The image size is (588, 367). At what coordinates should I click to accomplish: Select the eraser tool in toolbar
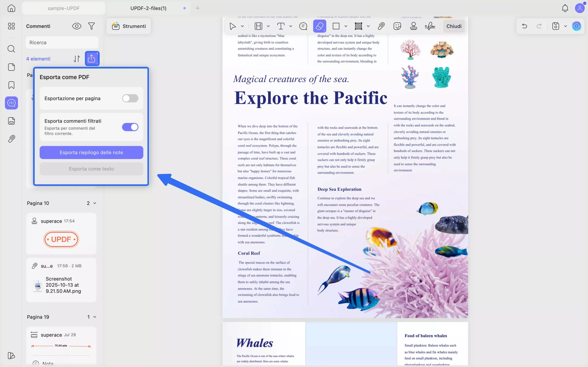[319, 26]
